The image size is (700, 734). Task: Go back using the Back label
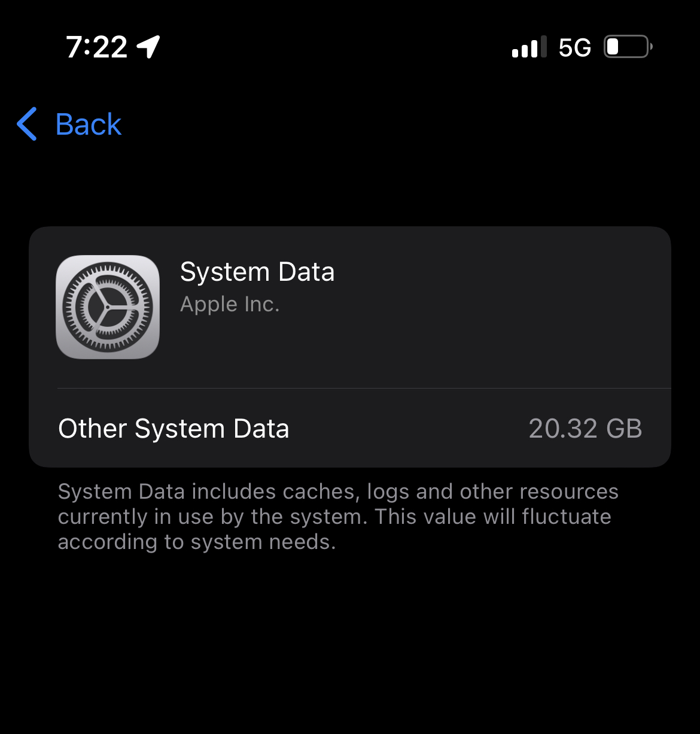click(x=89, y=125)
